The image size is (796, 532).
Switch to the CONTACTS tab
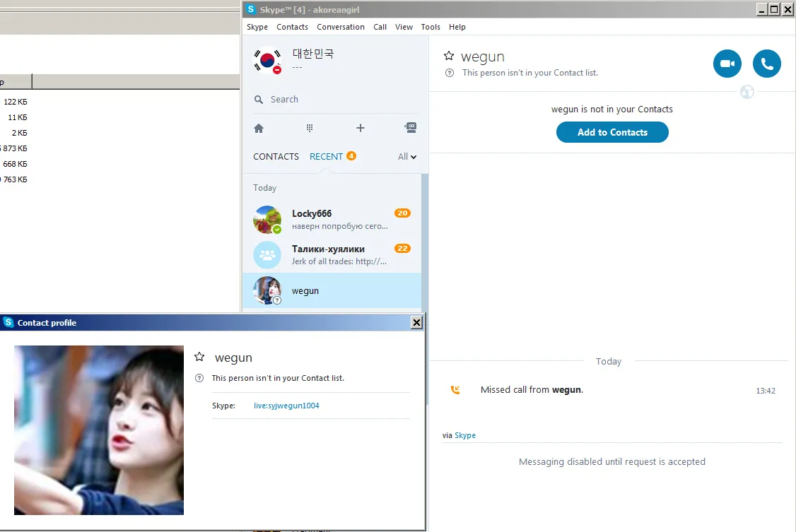pyautogui.click(x=276, y=157)
